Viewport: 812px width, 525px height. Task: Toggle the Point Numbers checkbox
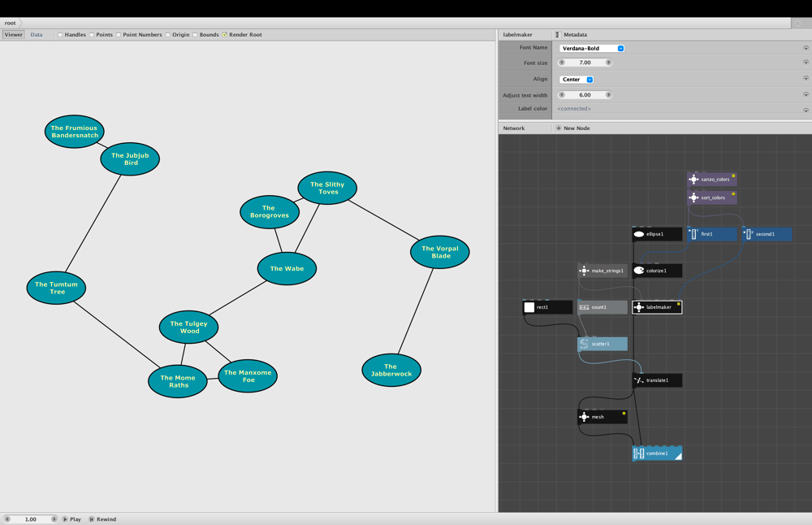point(119,35)
